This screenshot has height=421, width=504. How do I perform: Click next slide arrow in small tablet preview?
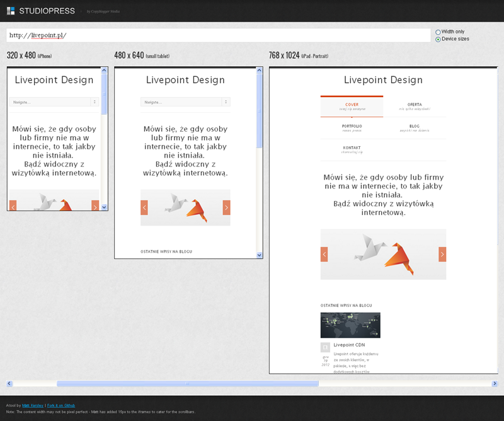pyautogui.click(x=226, y=207)
